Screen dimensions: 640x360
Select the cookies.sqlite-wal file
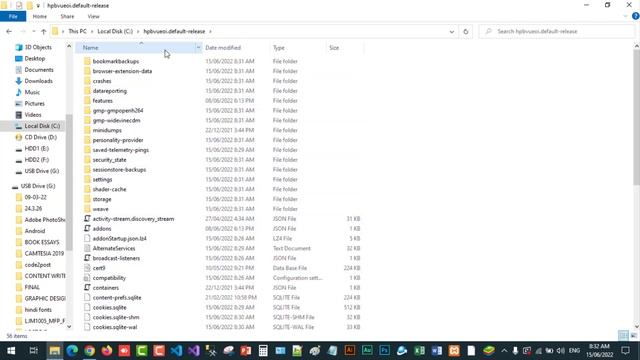pos(115,327)
